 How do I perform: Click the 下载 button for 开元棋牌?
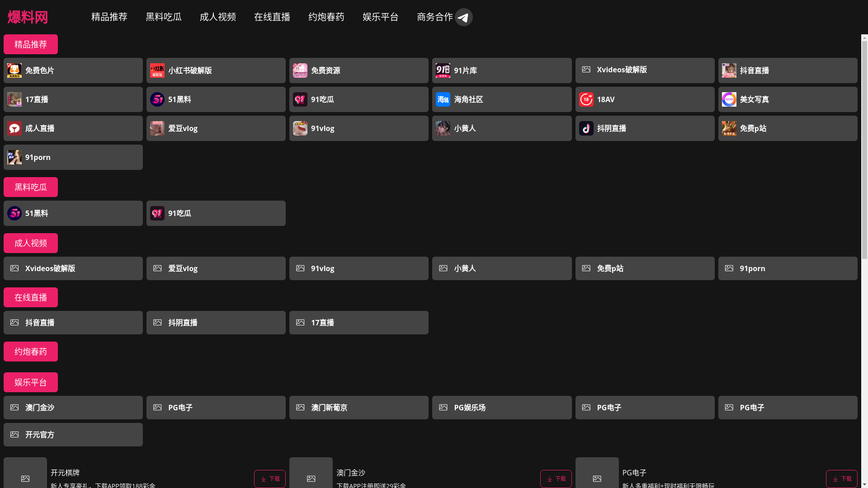(x=270, y=479)
